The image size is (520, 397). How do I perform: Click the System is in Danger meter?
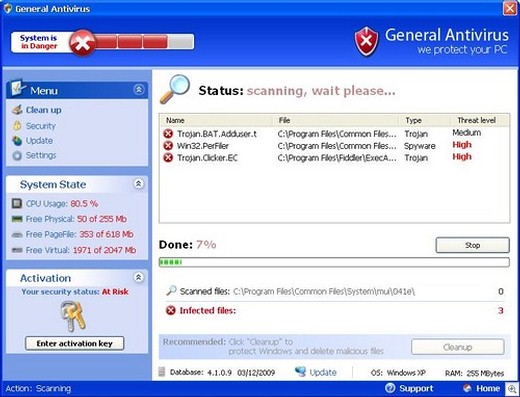(x=102, y=42)
